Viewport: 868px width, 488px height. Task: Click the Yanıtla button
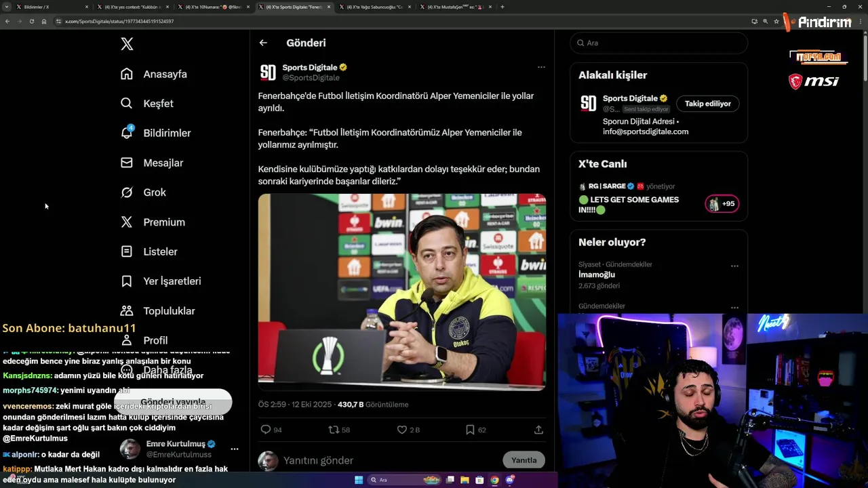point(524,460)
